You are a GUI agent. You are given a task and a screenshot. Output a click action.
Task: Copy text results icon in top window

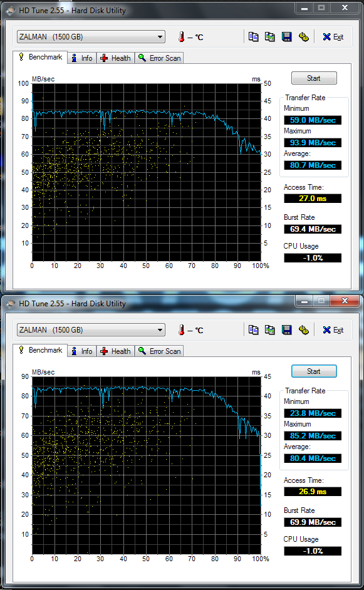tap(253, 37)
